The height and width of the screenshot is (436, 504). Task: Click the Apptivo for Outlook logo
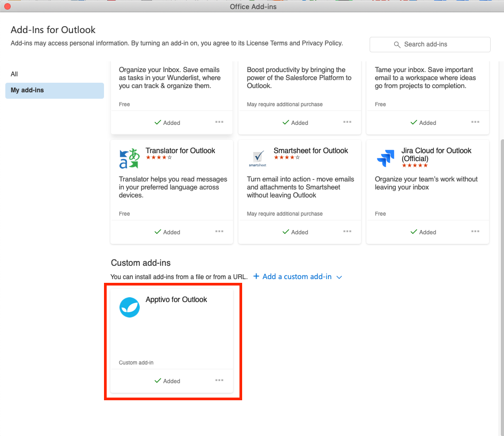pos(130,307)
